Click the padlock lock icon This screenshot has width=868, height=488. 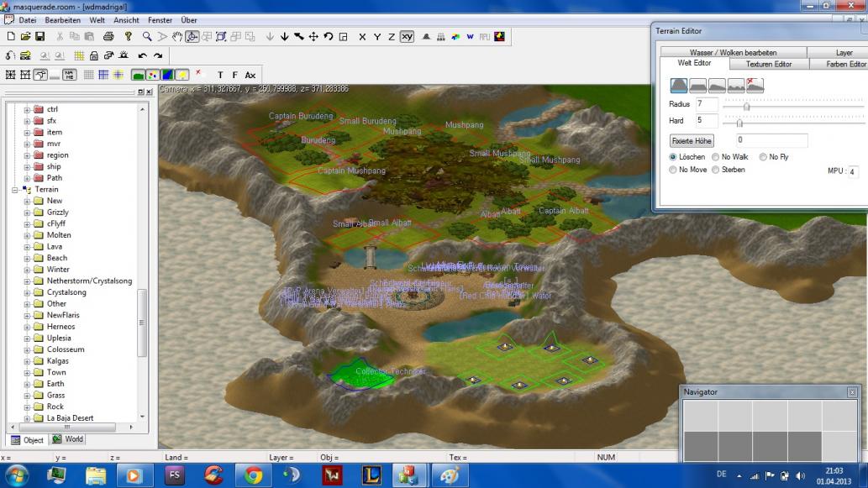[x=94, y=56]
